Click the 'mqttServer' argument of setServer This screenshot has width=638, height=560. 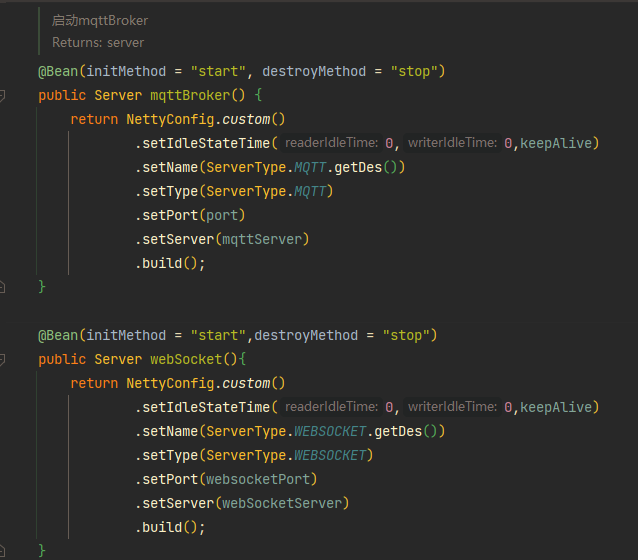click(262, 239)
